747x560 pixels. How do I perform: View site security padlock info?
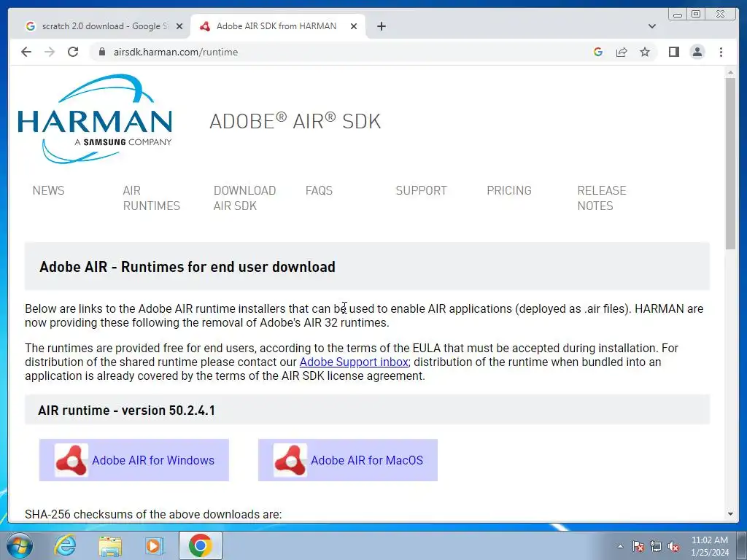point(102,52)
